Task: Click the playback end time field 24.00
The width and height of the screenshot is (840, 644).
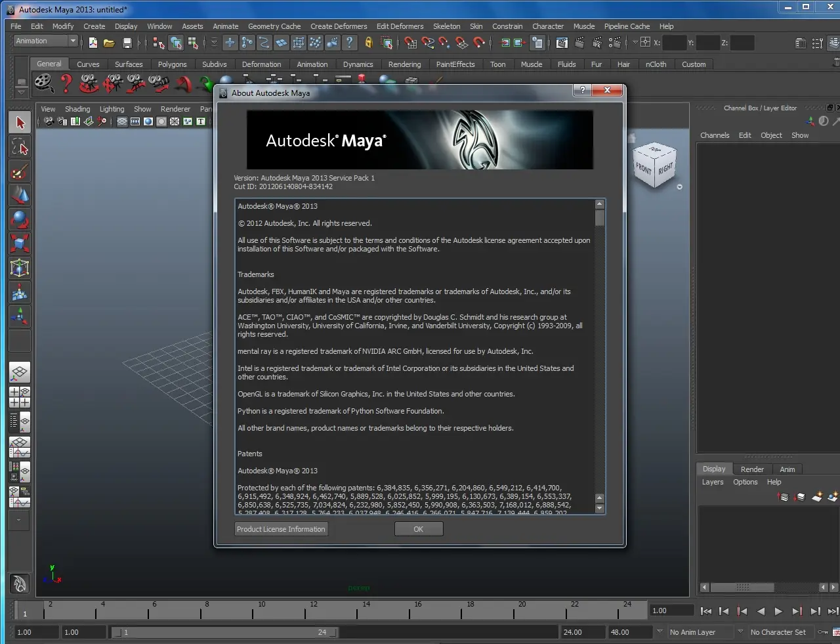Action: (x=582, y=632)
